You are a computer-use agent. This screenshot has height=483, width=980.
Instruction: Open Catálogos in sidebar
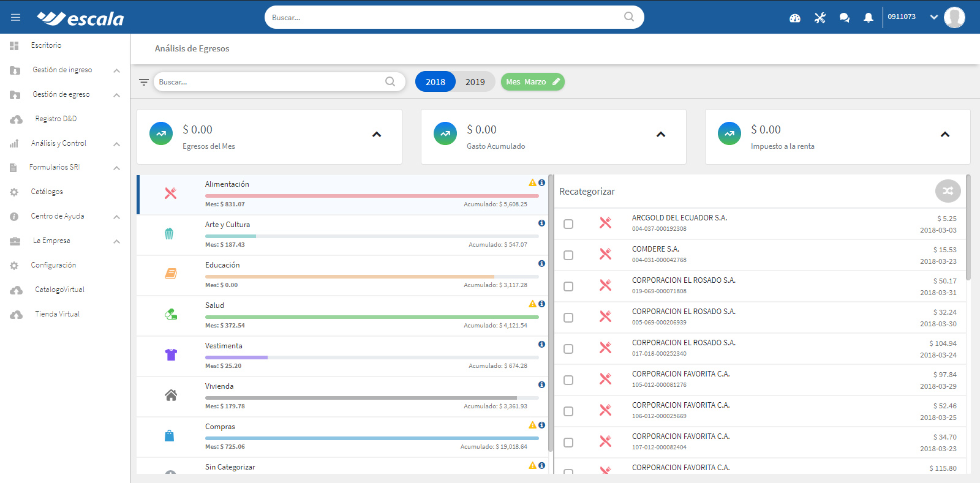tap(47, 192)
